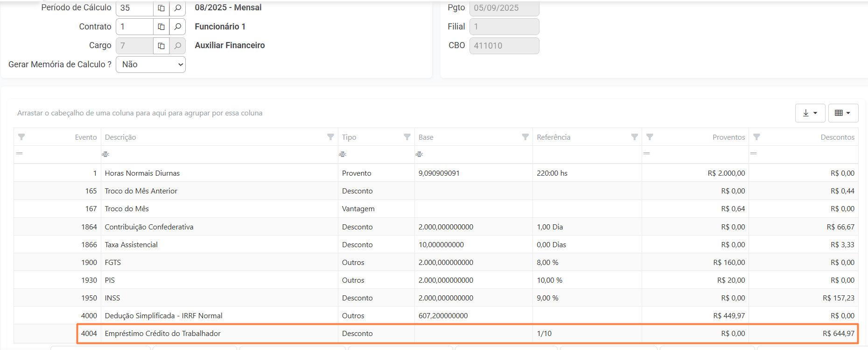Open the search lookup for Contrato

point(177,27)
